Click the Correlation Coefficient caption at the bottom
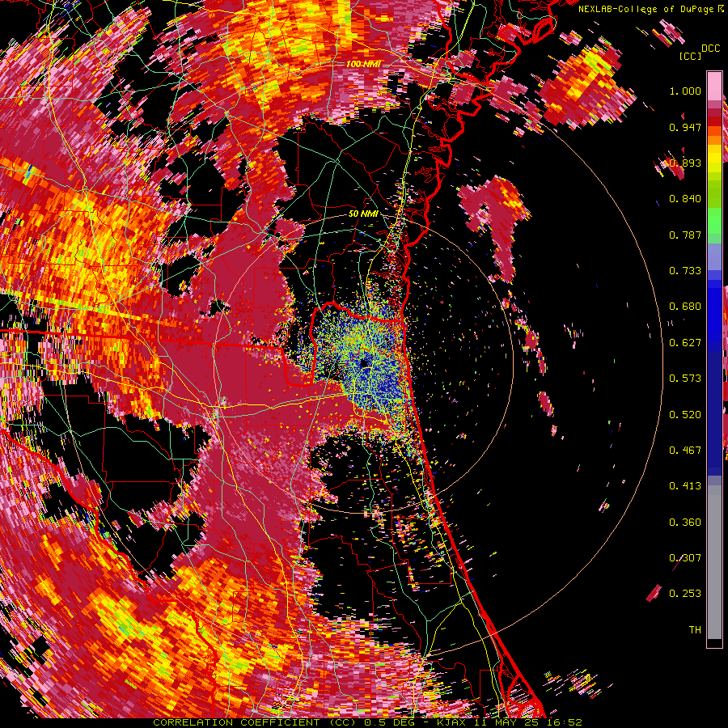 [x=367, y=722]
